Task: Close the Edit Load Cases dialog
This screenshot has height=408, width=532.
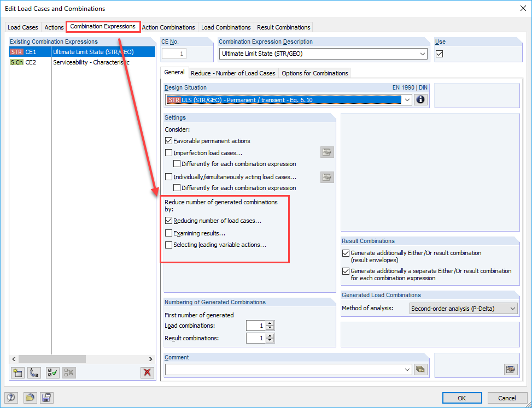Action: click(x=523, y=9)
